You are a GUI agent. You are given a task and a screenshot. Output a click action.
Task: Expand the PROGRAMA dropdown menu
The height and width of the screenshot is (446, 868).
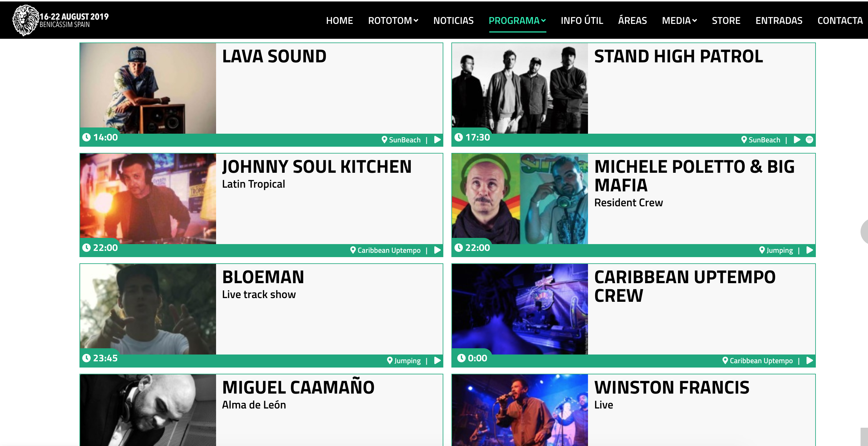[x=517, y=20]
